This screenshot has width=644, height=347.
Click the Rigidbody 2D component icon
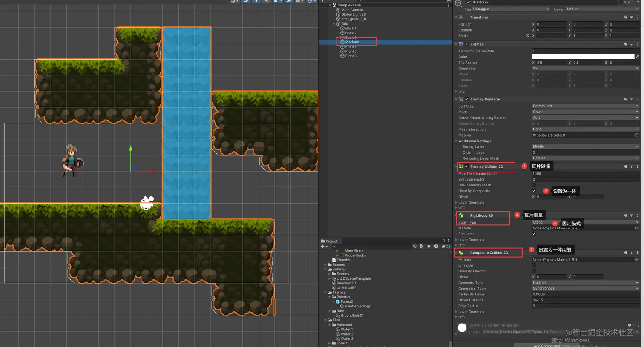pyautogui.click(x=461, y=215)
